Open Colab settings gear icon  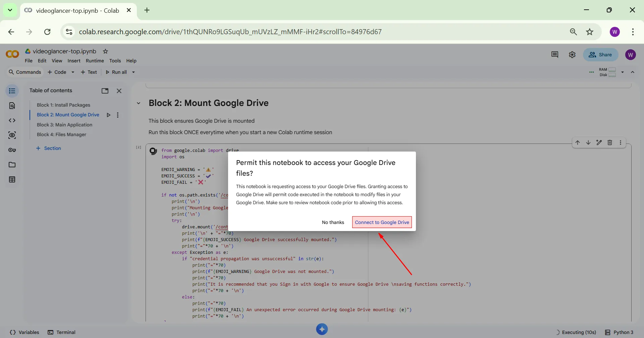click(x=572, y=55)
